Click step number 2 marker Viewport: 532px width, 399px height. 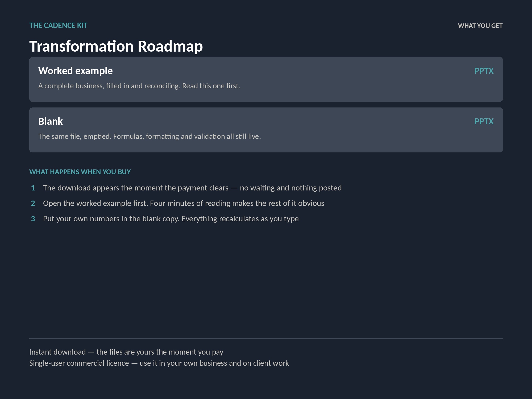(x=33, y=203)
